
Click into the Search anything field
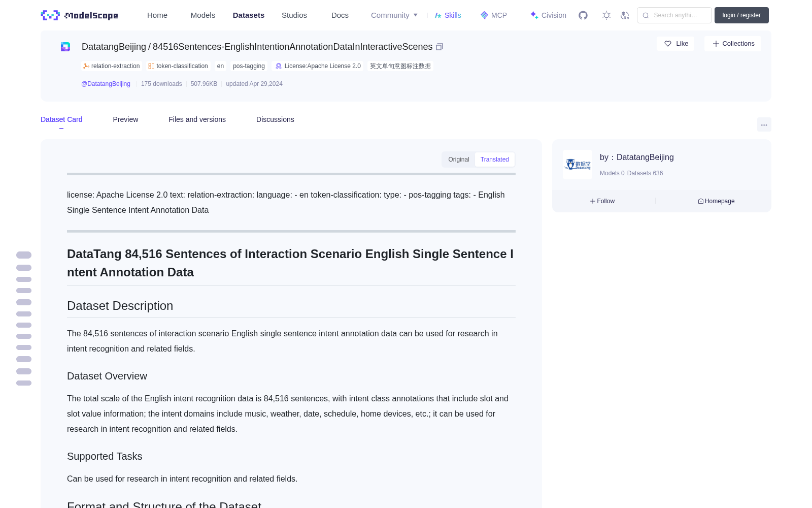coord(674,15)
